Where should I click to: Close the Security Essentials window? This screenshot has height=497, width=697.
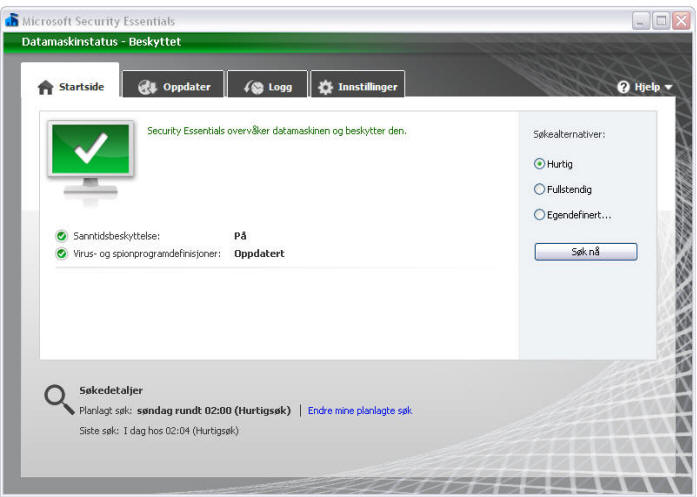click(681, 21)
